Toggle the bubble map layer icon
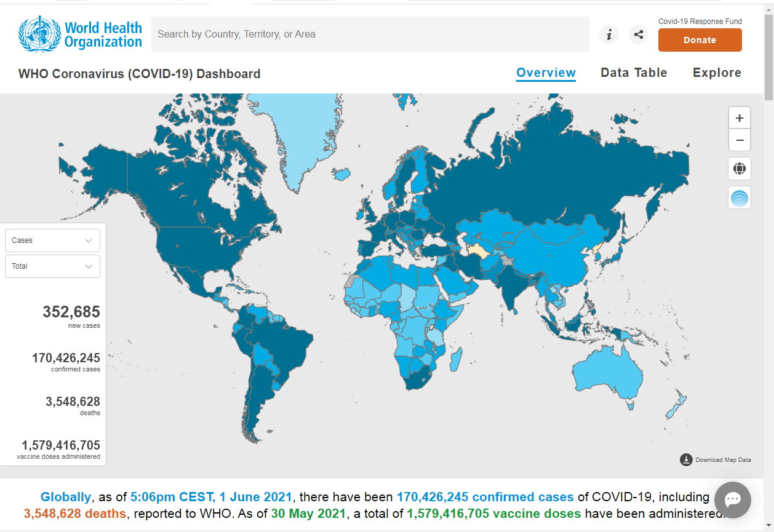Viewport: 774px width, 532px height. [740, 197]
